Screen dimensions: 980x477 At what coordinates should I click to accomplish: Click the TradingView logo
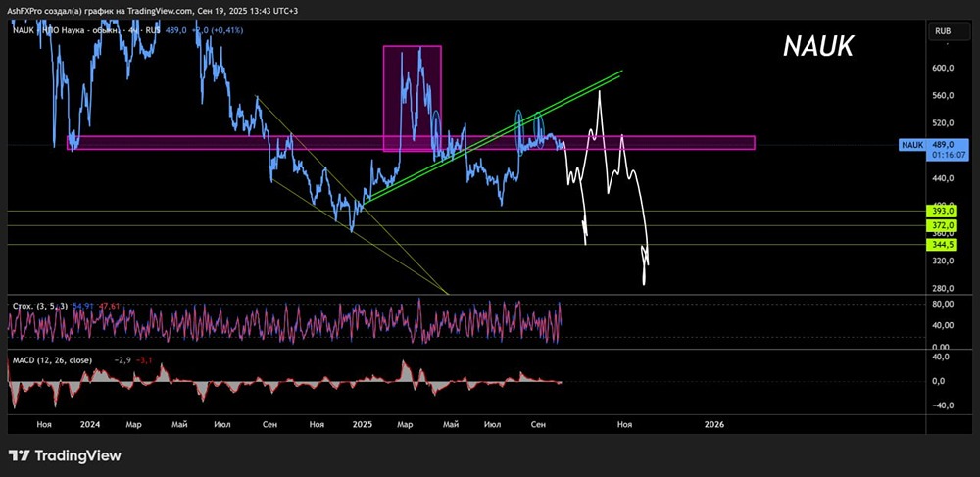[65, 455]
